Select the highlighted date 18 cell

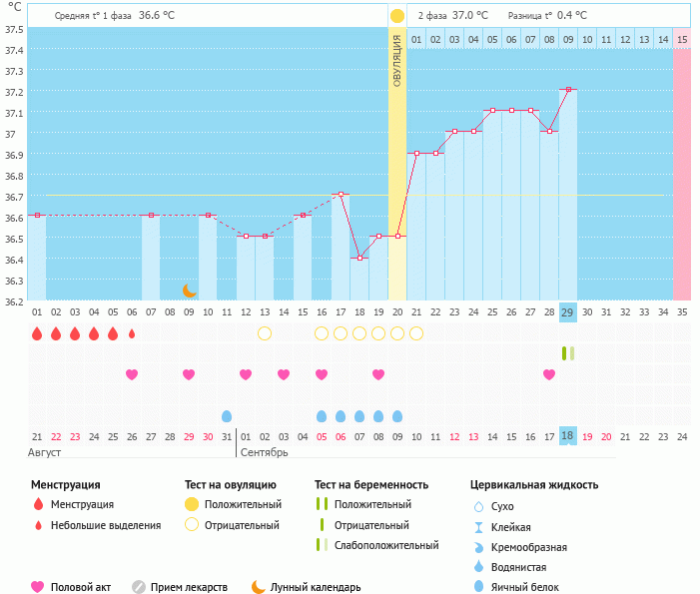tap(567, 436)
